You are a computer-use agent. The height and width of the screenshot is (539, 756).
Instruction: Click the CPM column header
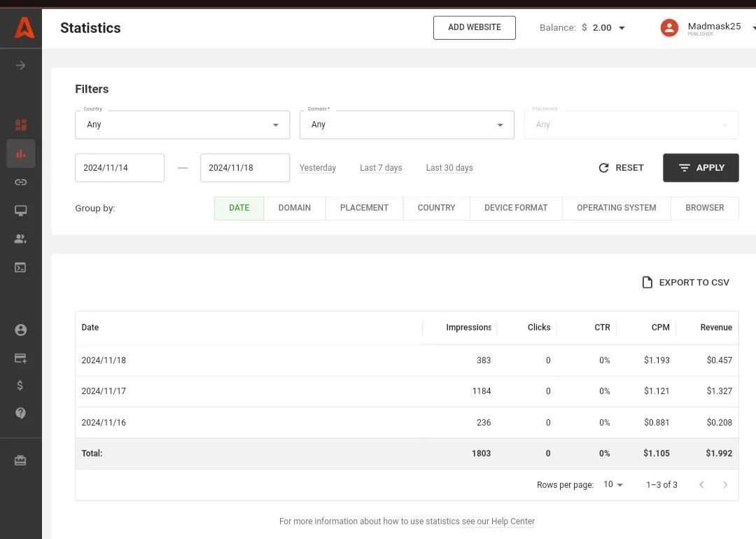pyautogui.click(x=661, y=328)
